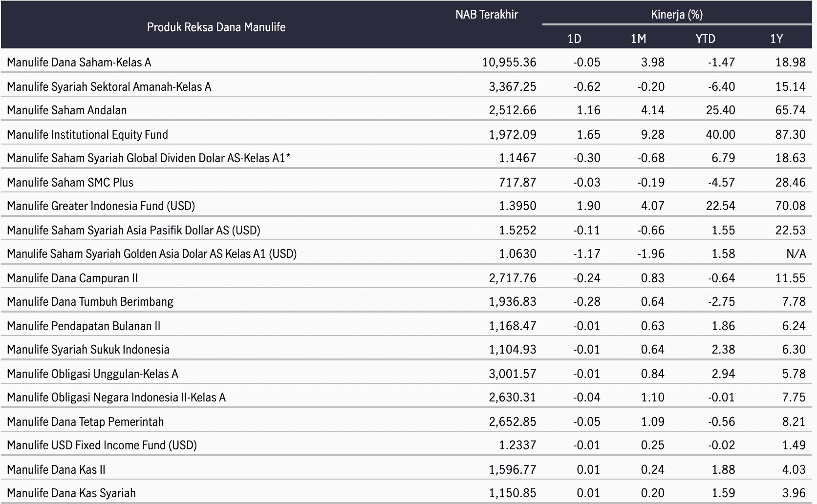
Task: Click Manulife Dana Kas Syariah name
Action: tap(71, 493)
